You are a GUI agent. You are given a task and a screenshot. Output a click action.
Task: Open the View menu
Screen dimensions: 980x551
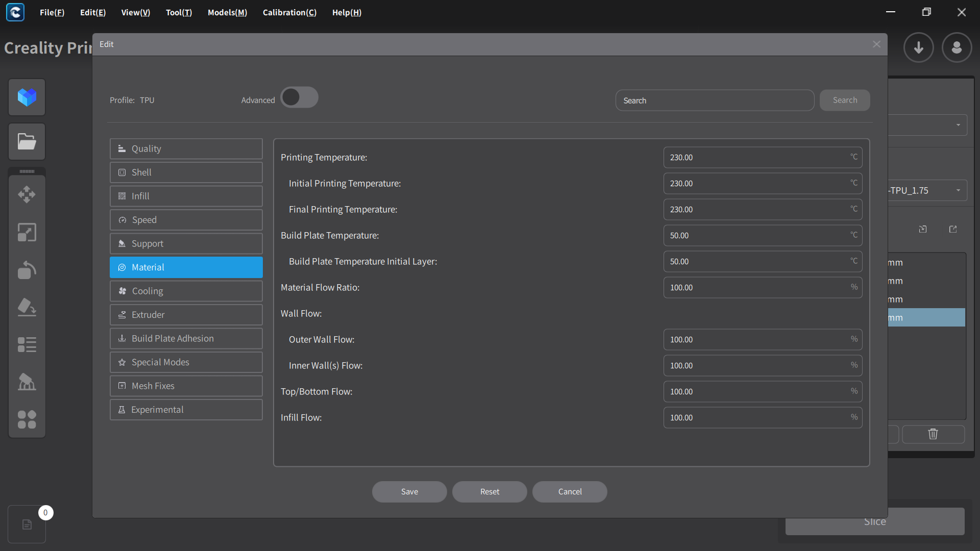click(136, 12)
